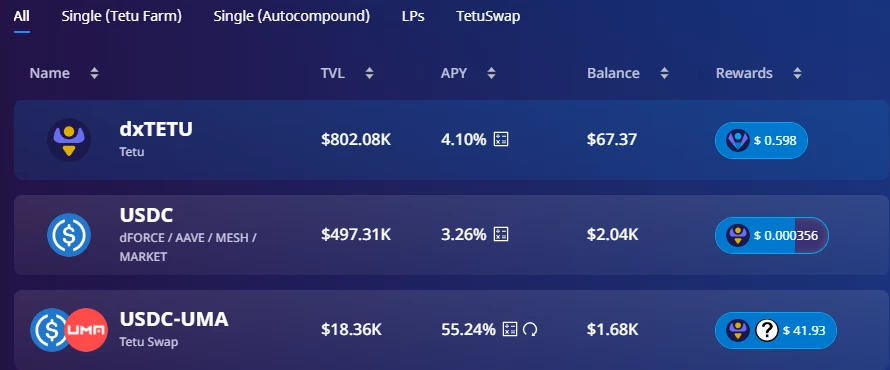Claim the $ 41.93 USDC-UMA rewards
Image resolution: width=890 pixels, height=370 pixels.
coord(775,330)
